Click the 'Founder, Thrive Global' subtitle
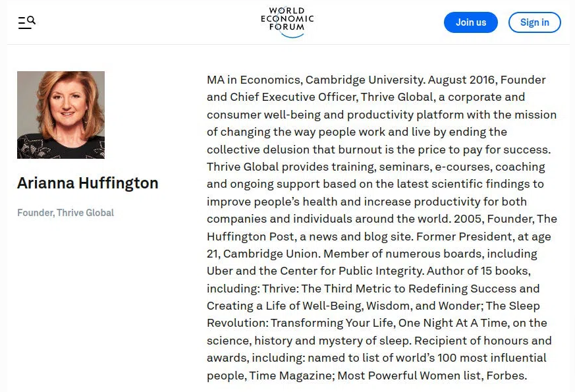The height and width of the screenshot is (392, 575). point(65,213)
